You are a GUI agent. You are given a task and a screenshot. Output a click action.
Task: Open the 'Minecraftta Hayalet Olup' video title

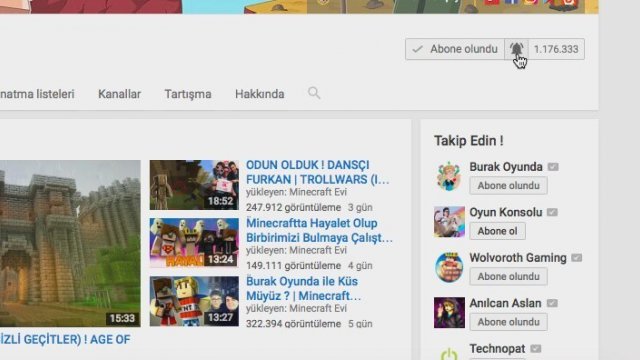(x=319, y=230)
